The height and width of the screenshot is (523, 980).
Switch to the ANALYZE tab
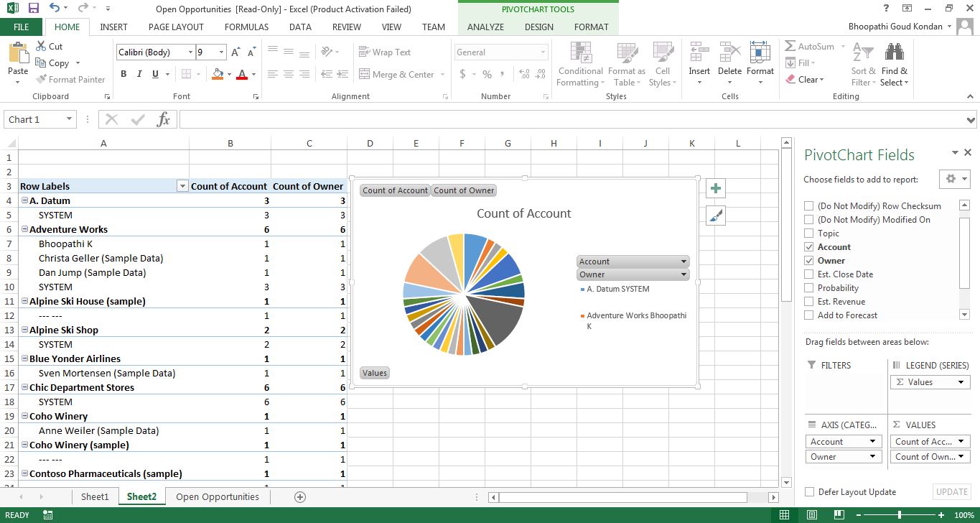485,27
